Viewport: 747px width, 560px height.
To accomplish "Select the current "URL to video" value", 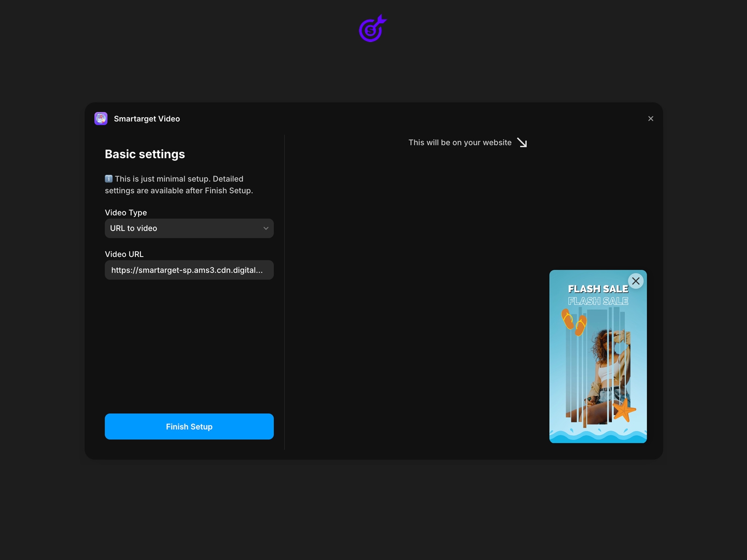I will (x=133, y=228).
